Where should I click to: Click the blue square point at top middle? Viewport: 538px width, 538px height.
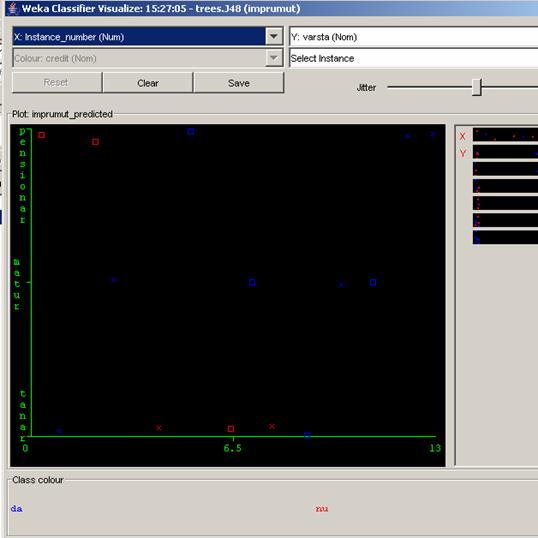click(x=191, y=131)
